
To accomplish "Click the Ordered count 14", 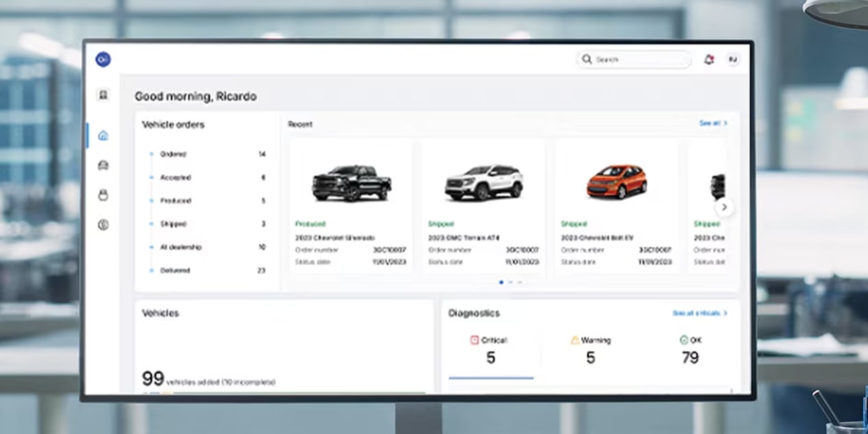I will click(x=261, y=154).
